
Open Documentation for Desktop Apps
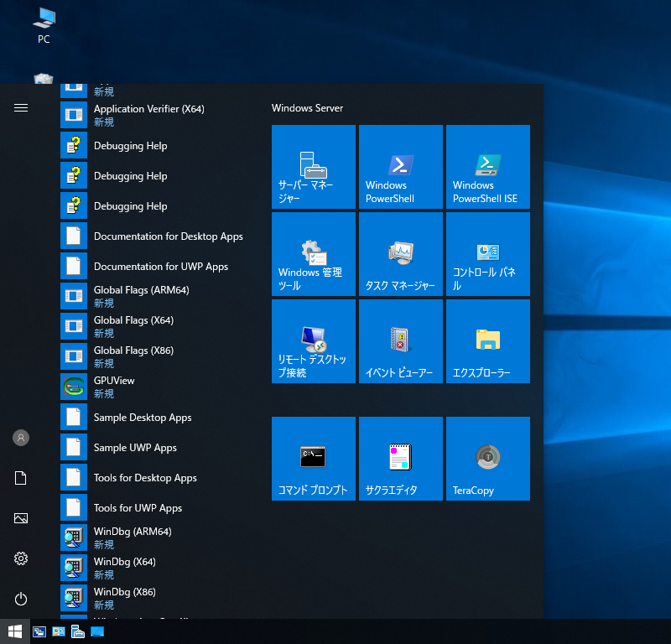[x=159, y=236]
